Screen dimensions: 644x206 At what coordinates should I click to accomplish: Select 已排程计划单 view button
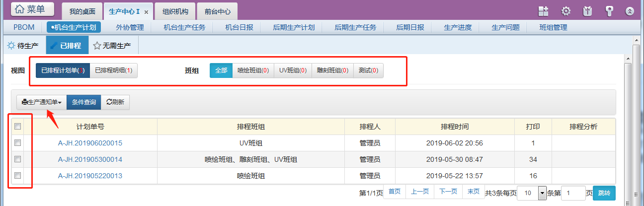63,70
